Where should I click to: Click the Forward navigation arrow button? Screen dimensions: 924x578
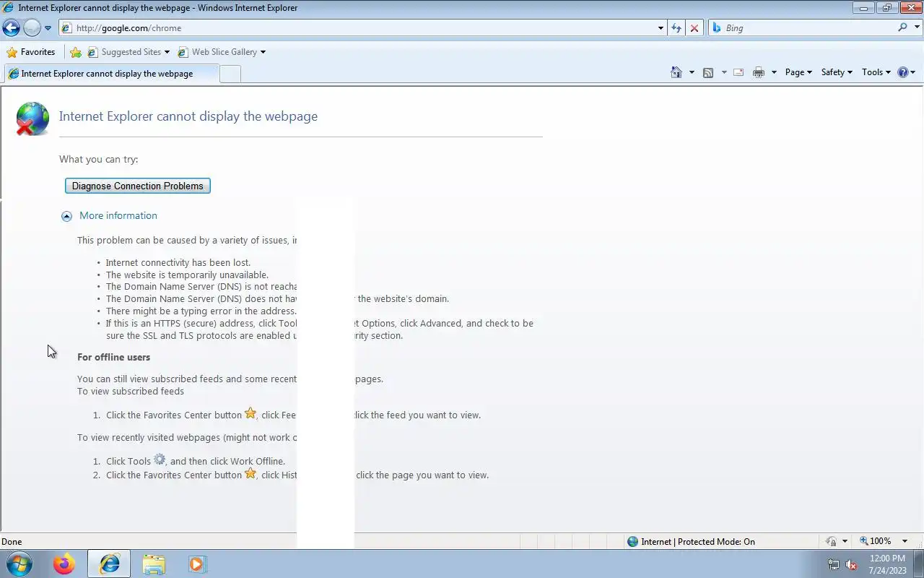(x=32, y=28)
